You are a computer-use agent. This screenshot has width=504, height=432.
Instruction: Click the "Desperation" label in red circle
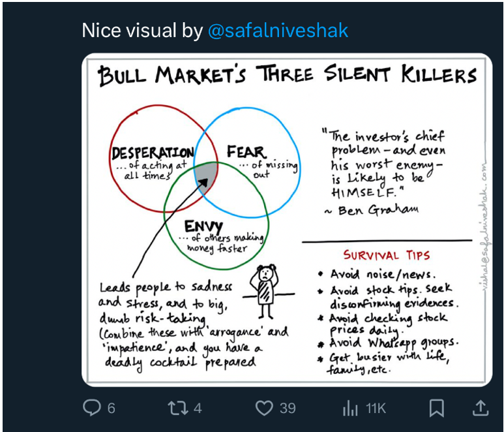pos(153,153)
